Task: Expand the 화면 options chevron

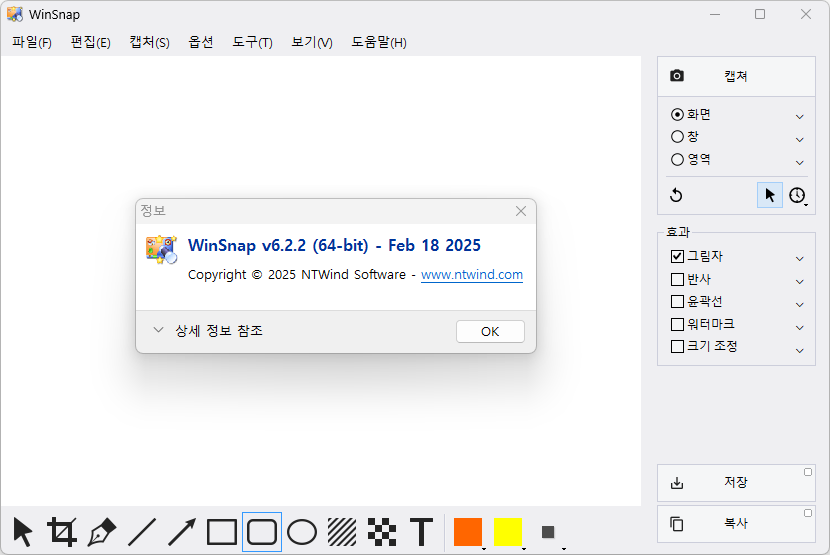Action: tap(800, 117)
